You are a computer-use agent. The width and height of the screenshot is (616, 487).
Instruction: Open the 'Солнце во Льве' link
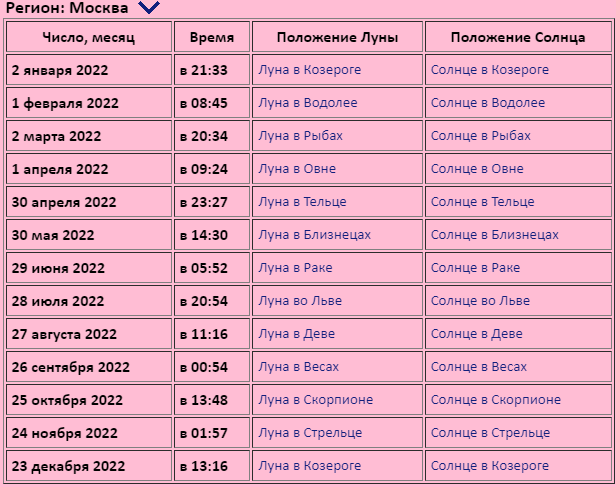(x=480, y=301)
